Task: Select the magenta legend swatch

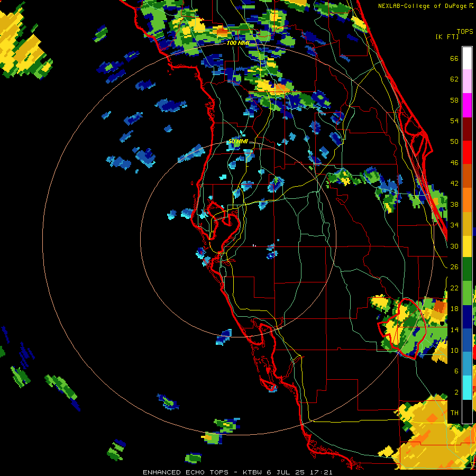Action: click(467, 105)
